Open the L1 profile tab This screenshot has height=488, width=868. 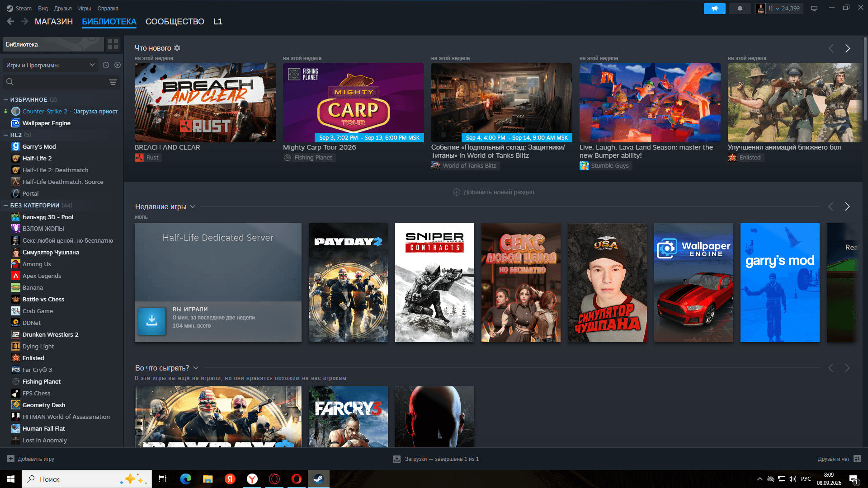pyautogui.click(x=218, y=22)
